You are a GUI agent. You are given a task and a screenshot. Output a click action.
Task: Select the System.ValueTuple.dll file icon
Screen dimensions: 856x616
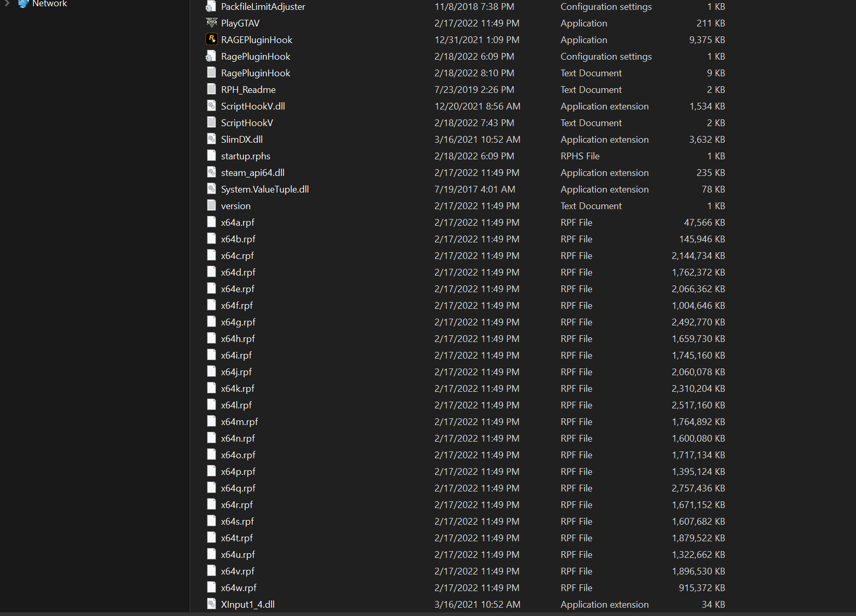click(x=211, y=189)
